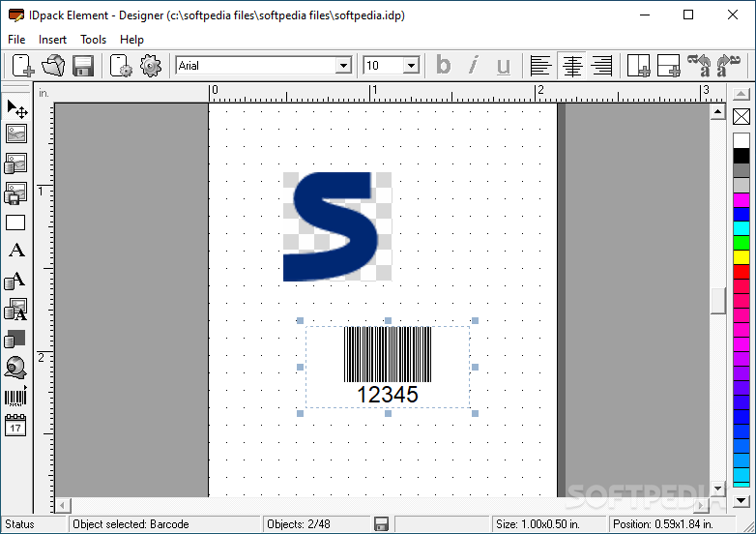Insert a date calendar object

15,426
